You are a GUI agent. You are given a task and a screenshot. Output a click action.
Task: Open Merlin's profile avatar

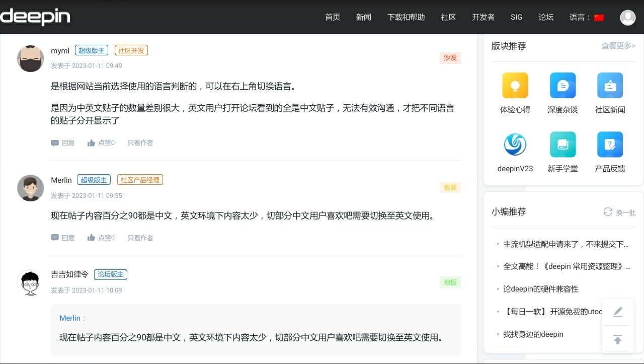pyautogui.click(x=30, y=188)
